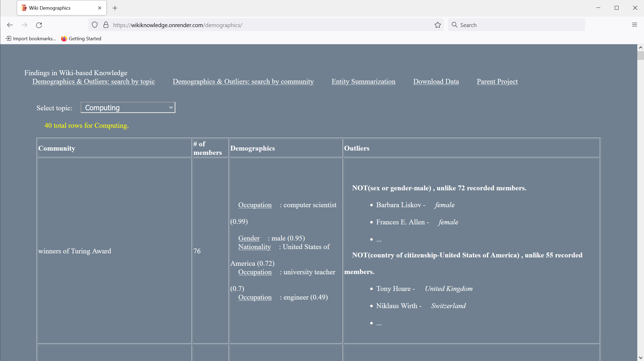
Task: Click the site padlock icon
Action: pyautogui.click(x=106, y=25)
